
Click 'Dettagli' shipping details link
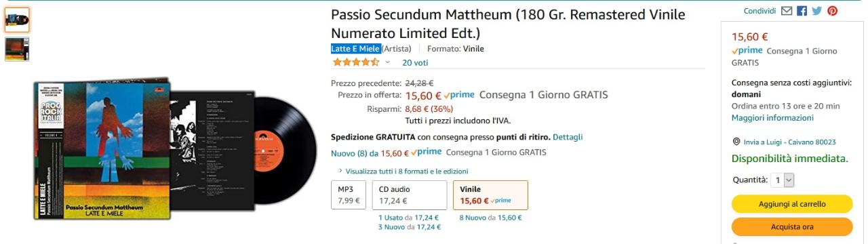pyautogui.click(x=568, y=137)
